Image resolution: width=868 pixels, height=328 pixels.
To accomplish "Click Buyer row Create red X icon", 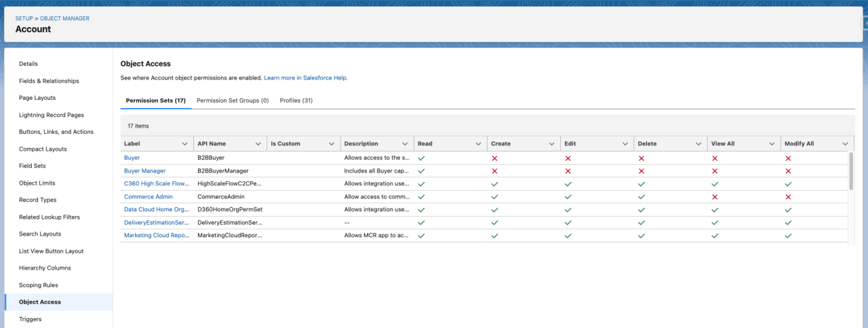I will click(x=494, y=158).
